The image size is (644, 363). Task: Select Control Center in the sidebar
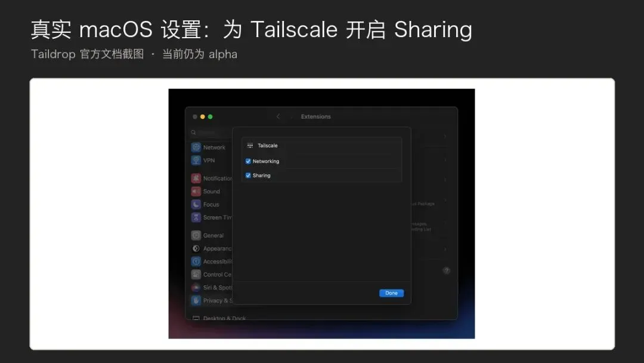tap(210, 275)
